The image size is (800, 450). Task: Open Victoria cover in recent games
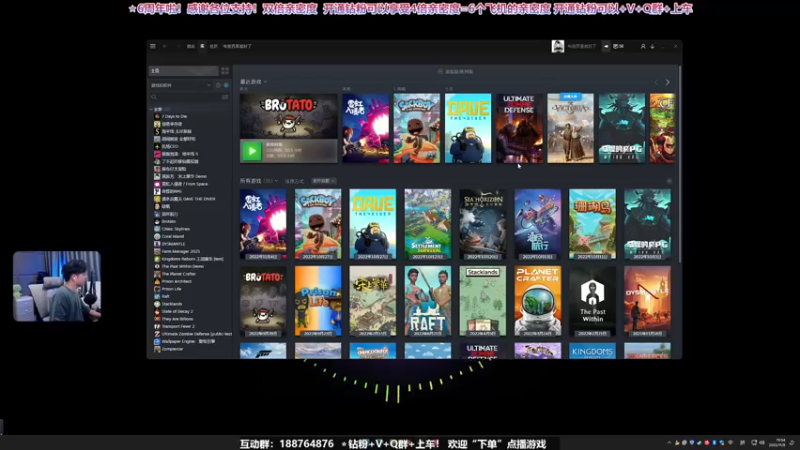pos(570,128)
